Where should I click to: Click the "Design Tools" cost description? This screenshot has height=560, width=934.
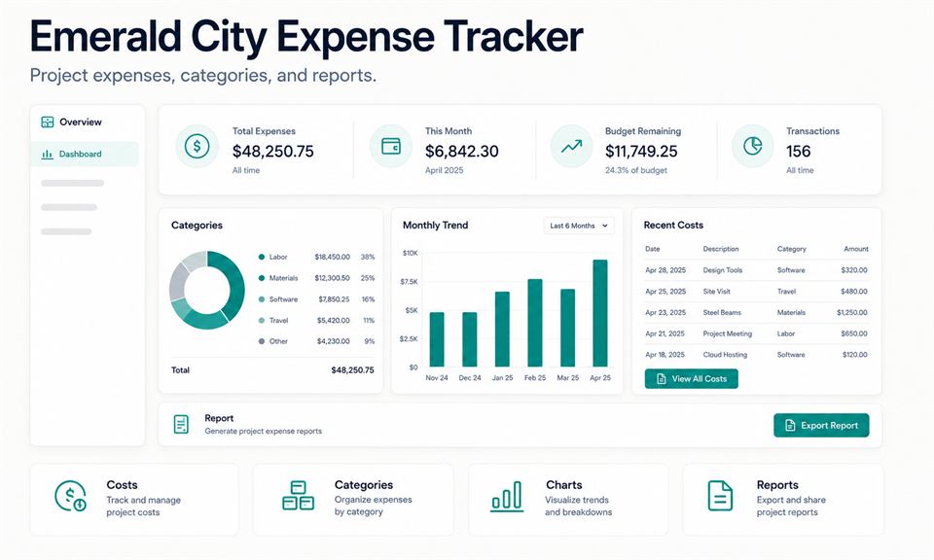[x=723, y=270]
